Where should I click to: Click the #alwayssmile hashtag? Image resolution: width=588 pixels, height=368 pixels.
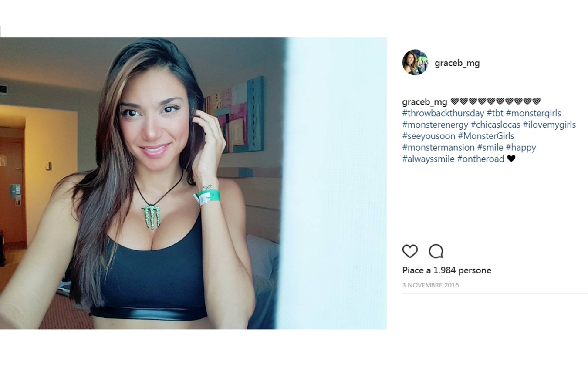click(x=428, y=159)
